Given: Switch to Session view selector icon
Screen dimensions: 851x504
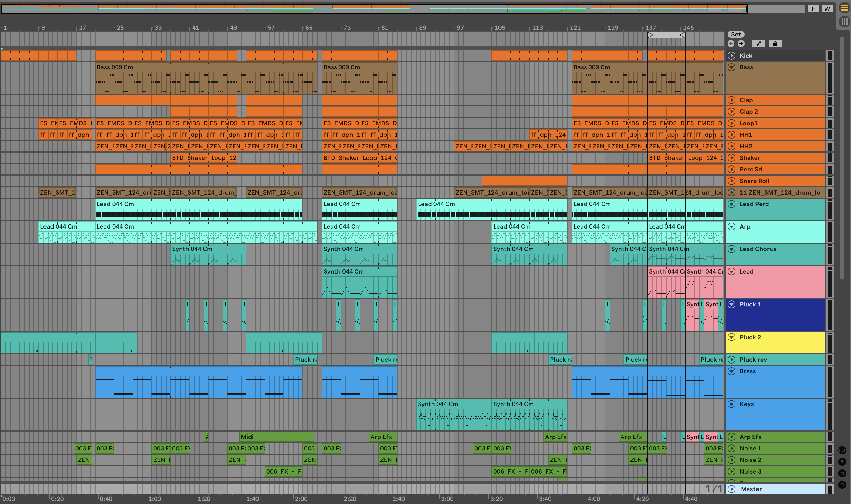Looking at the screenshot, I should point(845,22).
